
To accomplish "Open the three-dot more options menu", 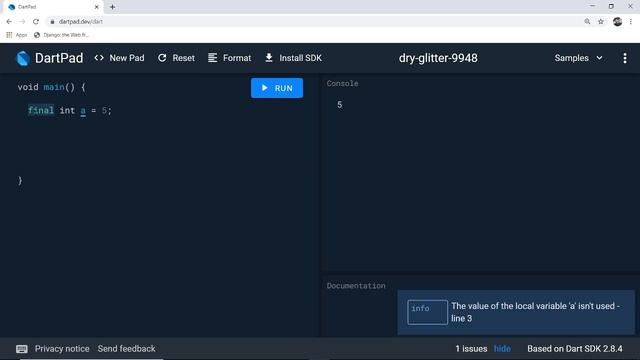I will point(624,58).
